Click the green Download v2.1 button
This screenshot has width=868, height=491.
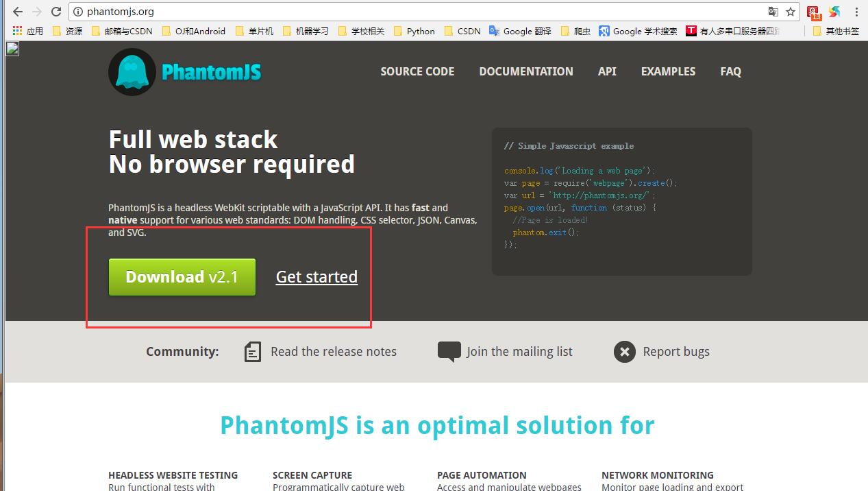tap(182, 277)
